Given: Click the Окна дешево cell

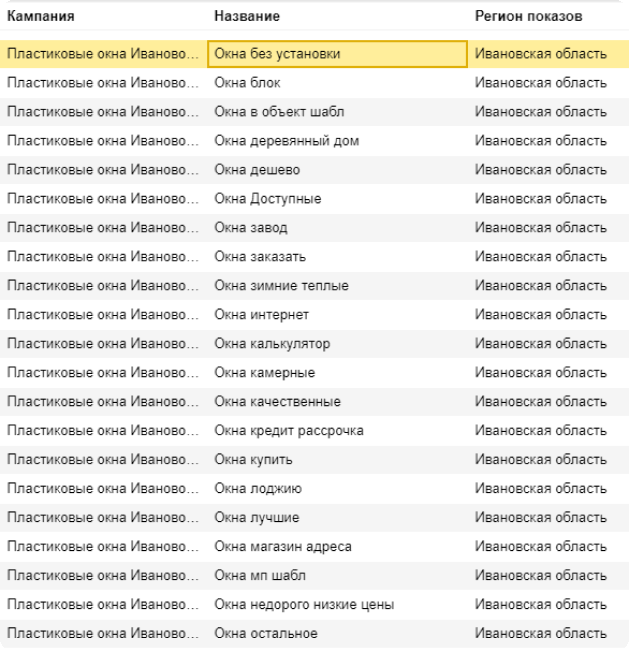Looking at the screenshot, I should 257,170.
